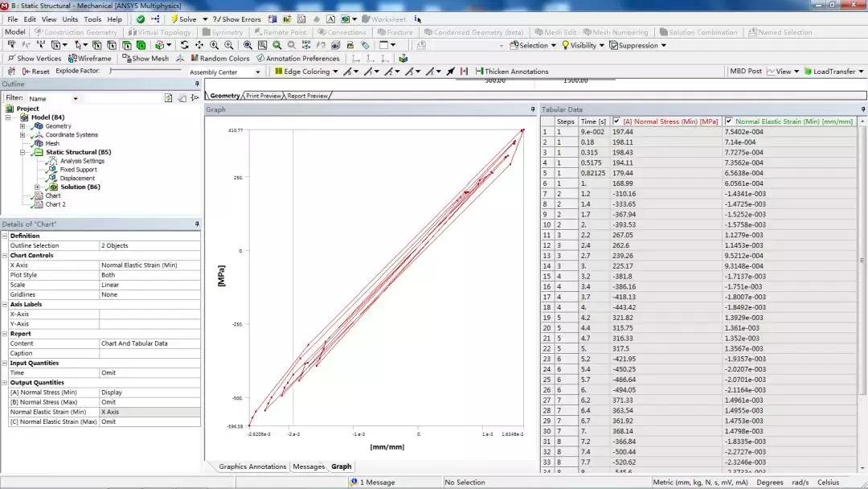Adjust the Explode Factor slider

tap(146, 71)
